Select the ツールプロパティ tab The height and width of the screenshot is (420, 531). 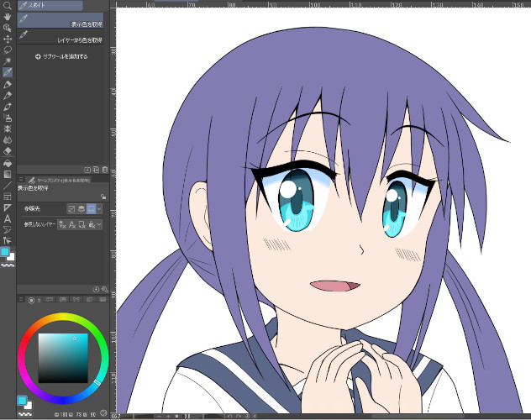[x=58, y=181]
